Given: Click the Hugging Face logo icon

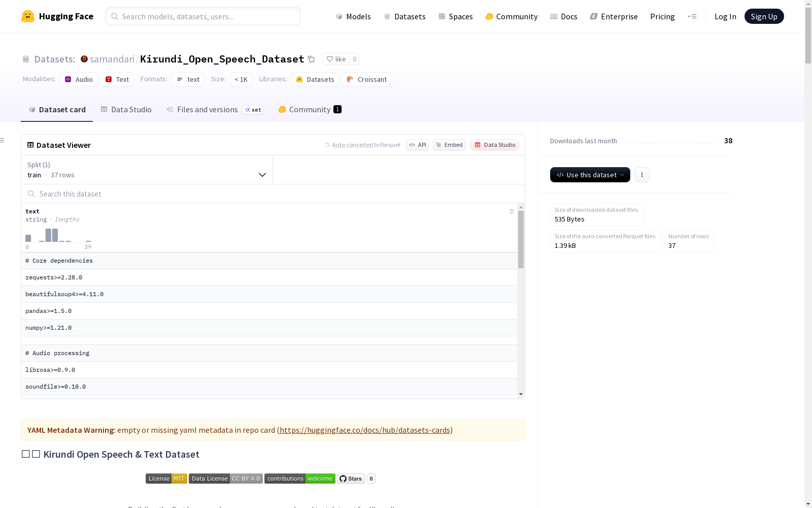Looking at the screenshot, I should click(x=28, y=16).
